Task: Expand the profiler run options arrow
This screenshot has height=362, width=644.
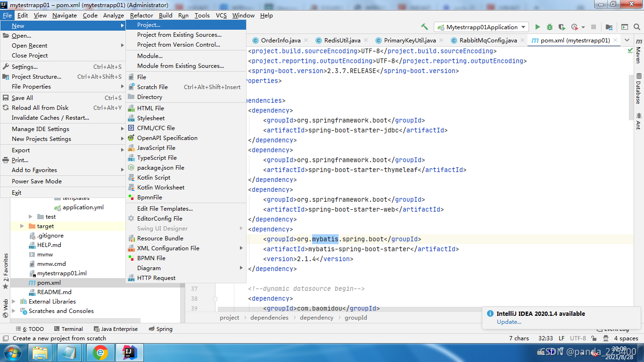Action: point(583,27)
